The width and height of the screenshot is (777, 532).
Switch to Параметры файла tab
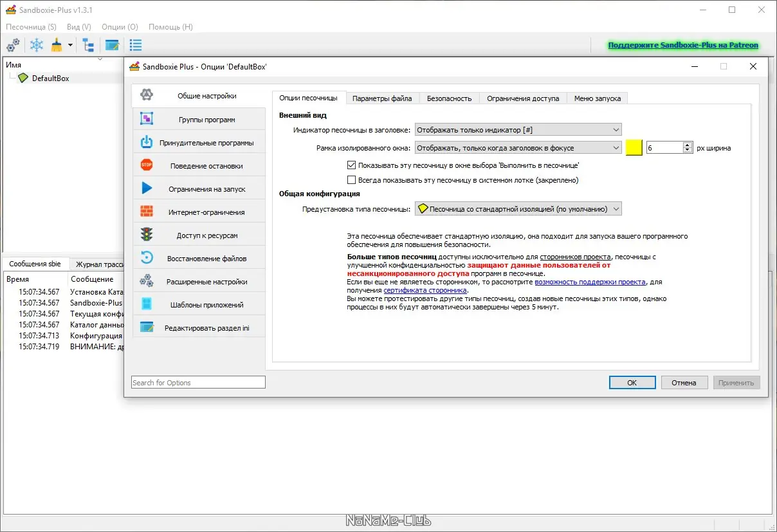point(382,98)
